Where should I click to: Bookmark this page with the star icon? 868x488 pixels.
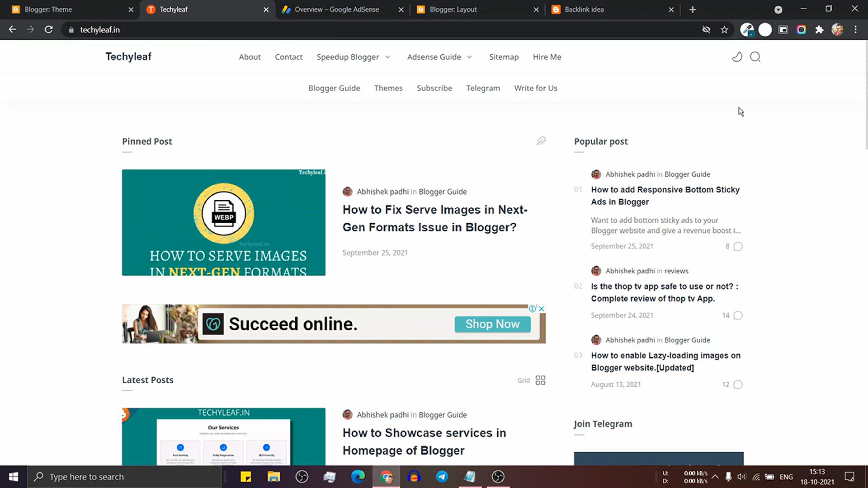click(x=725, y=30)
